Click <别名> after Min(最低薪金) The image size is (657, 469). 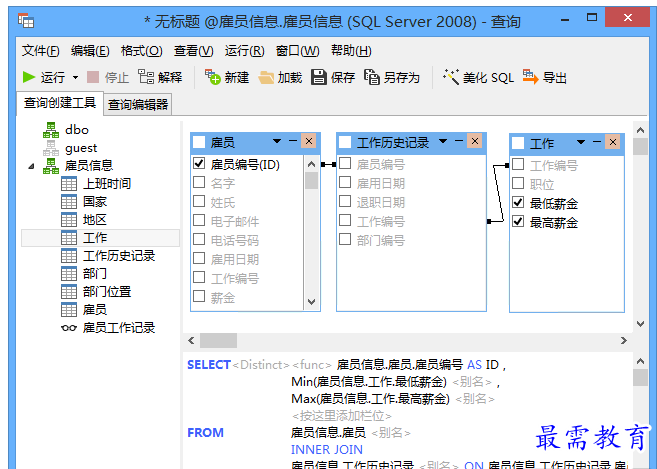[x=472, y=382]
